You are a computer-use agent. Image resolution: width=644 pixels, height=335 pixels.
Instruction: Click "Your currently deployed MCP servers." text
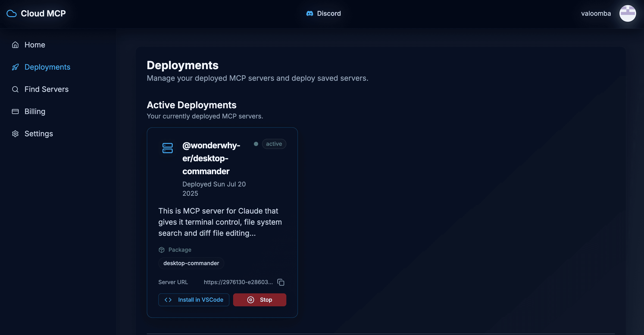coord(205,116)
